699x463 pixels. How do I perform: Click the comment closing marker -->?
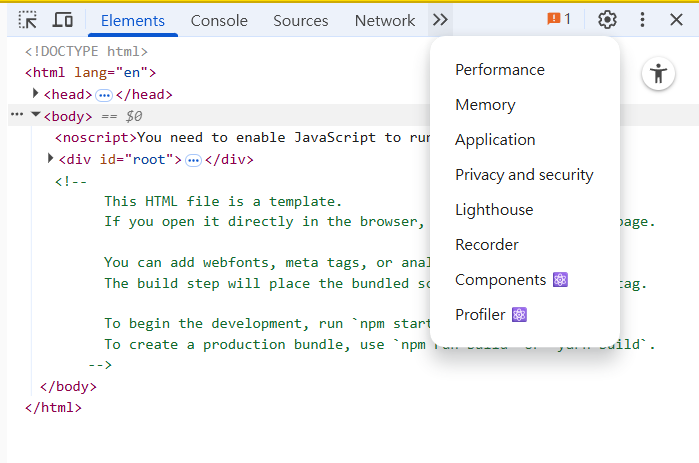click(100, 365)
